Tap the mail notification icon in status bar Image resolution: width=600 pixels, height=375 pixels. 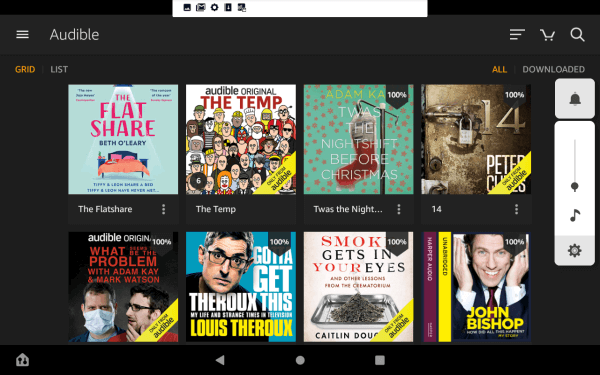click(x=201, y=7)
